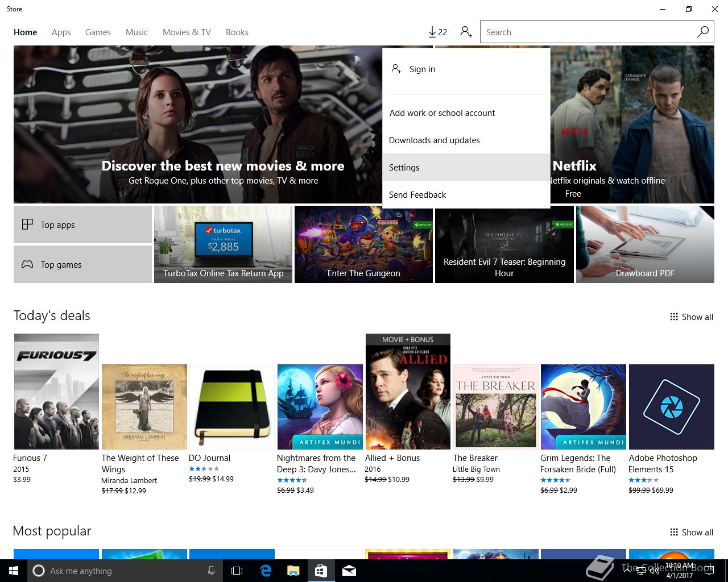Select the Books tab
This screenshot has height=582, width=728.
[237, 32]
